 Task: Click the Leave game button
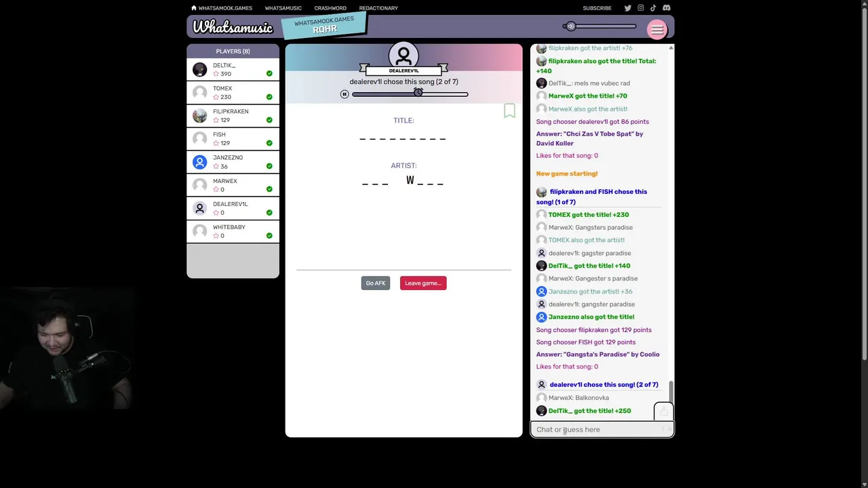click(x=423, y=283)
